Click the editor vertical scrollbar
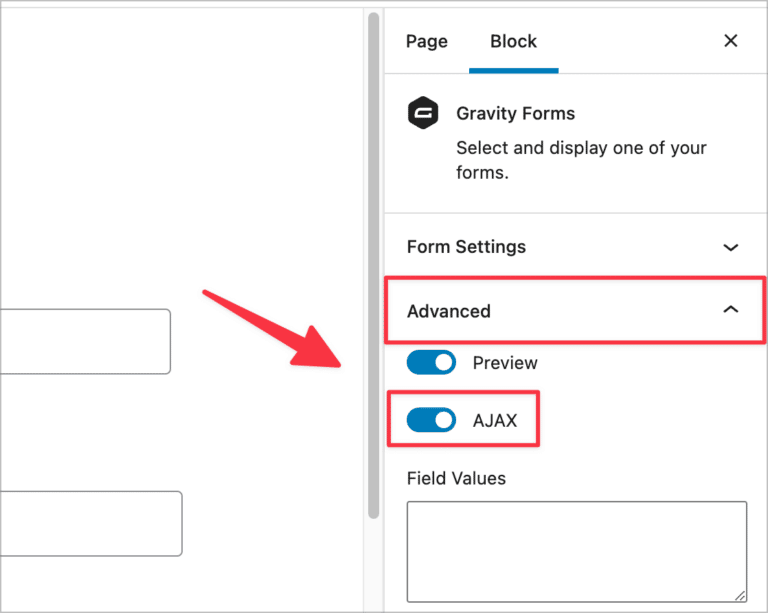Image resolution: width=768 pixels, height=613 pixels. pos(373,265)
